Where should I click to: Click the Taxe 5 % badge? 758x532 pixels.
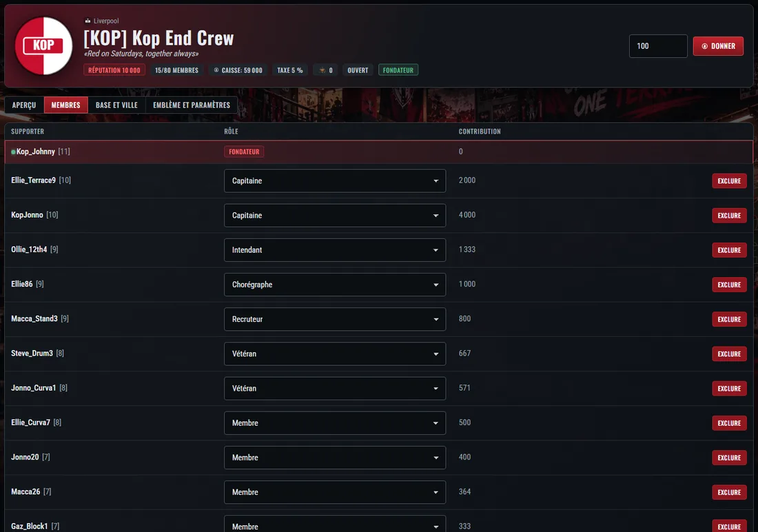(x=289, y=70)
